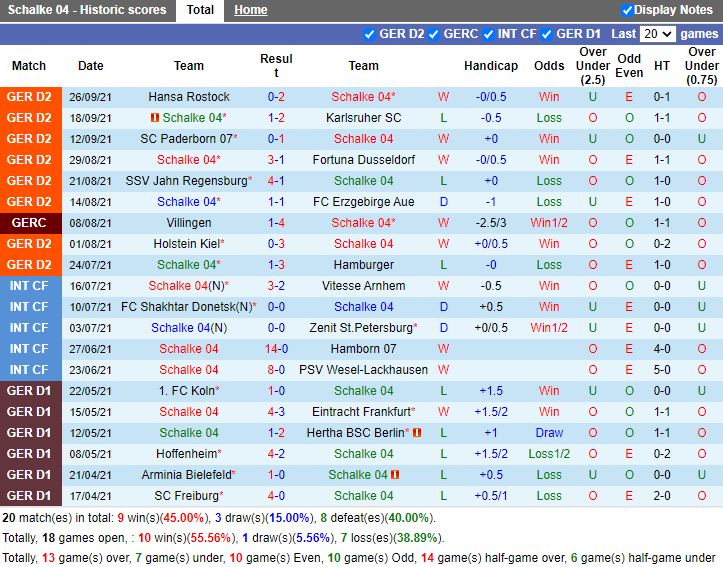Toggle the Display Notes checkbox

[627, 10]
